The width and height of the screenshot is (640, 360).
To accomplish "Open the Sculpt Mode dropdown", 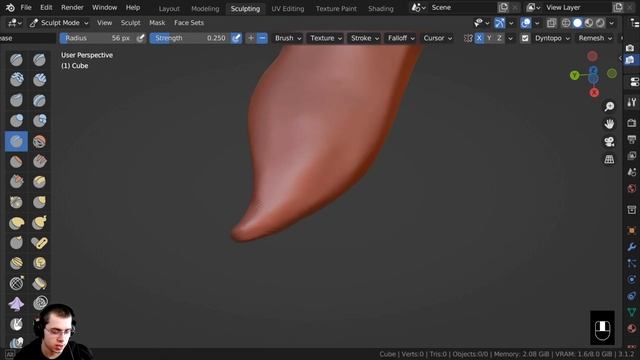I will [x=59, y=23].
